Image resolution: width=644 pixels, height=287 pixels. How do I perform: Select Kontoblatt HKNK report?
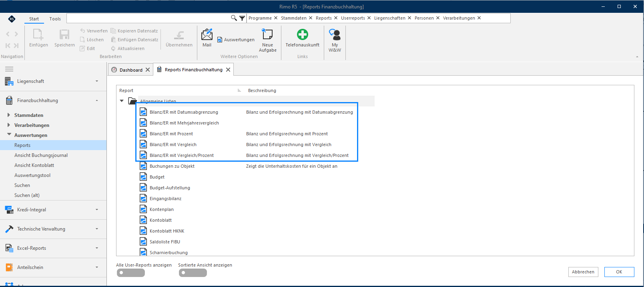[x=167, y=231]
